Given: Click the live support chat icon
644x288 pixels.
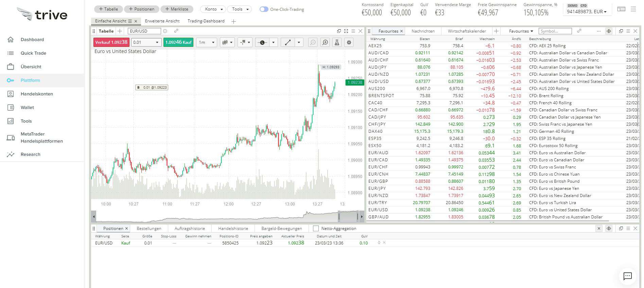Looking at the screenshot, I should coord(627,276).
